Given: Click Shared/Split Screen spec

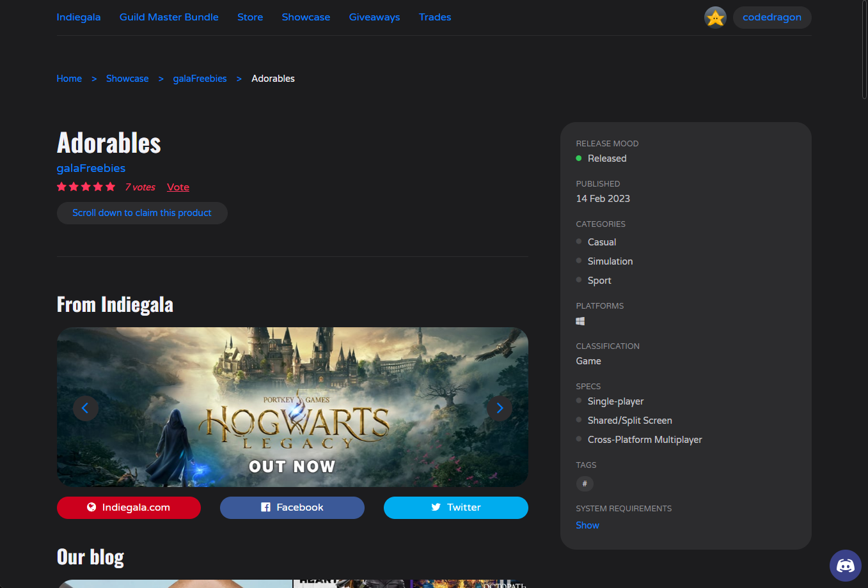Looking at the screenshot, I should click(630, 421).
